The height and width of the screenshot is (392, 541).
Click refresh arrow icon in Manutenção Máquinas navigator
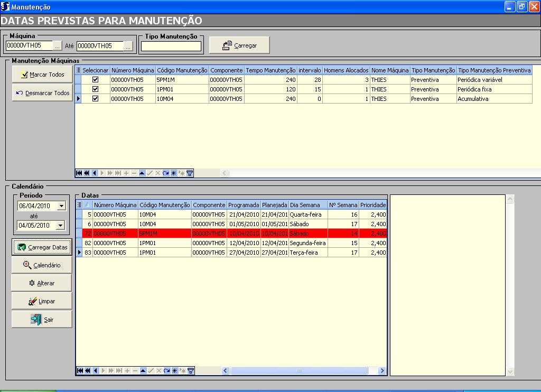point(166,173)
